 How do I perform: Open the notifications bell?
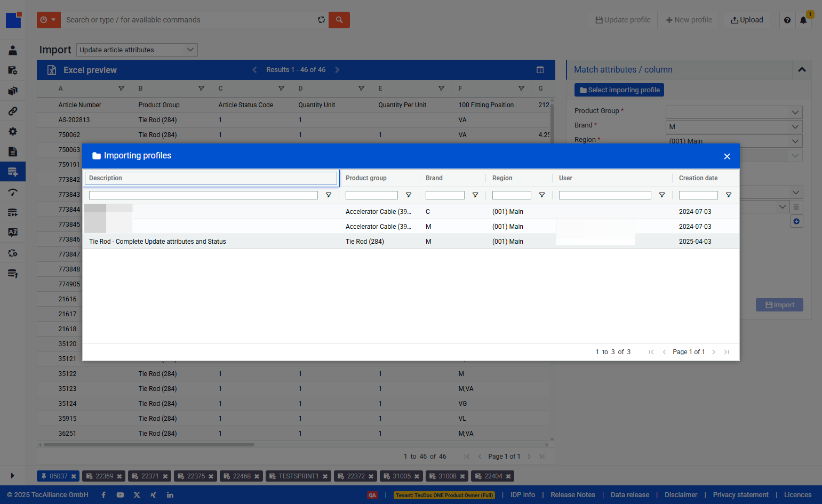click(x=803, y=20)
